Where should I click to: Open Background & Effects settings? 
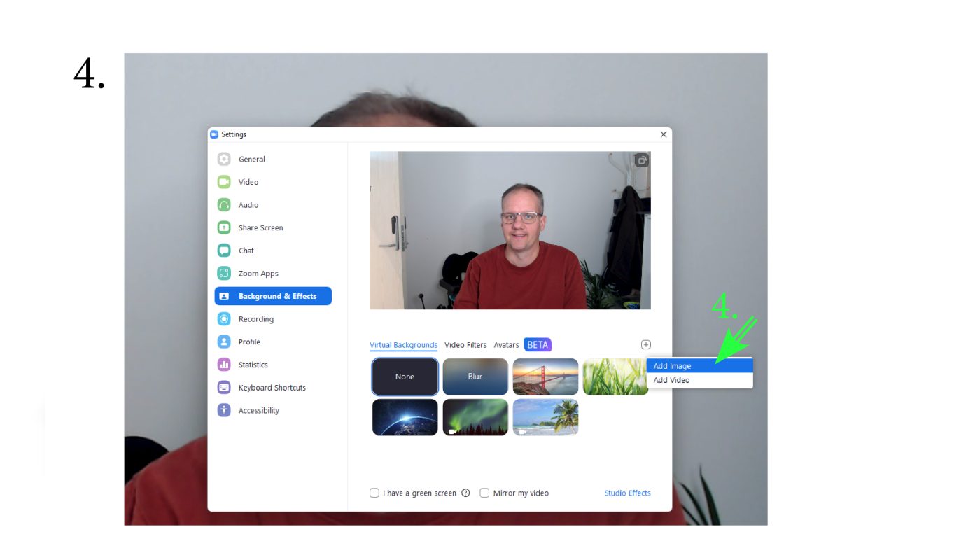pyautogui.click(x=273, y=296)
